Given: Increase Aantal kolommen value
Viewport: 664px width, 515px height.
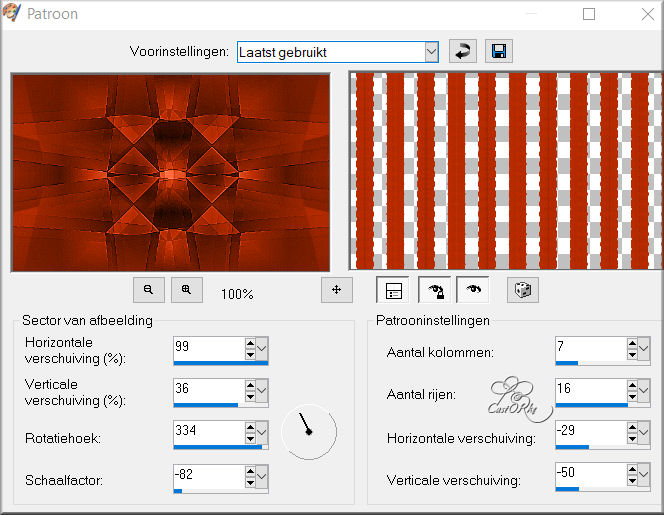Looking at the screenshot, I should [x=632, y=343].
